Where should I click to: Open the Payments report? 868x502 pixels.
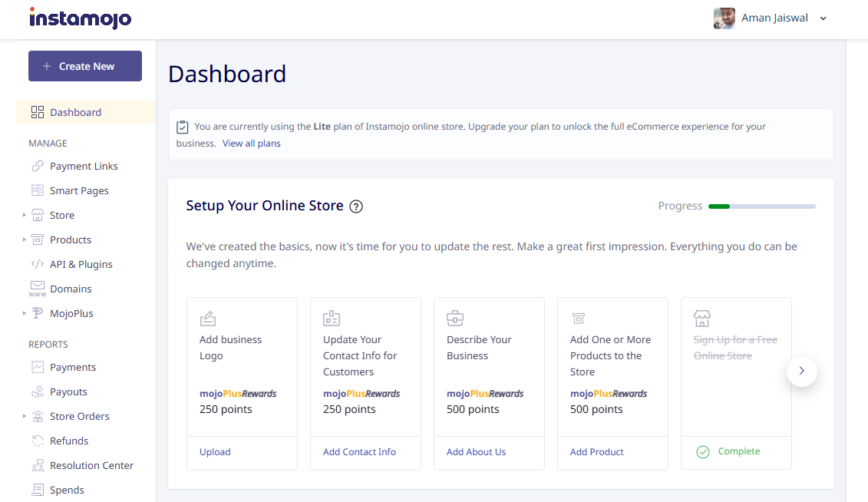pos(72,367)
